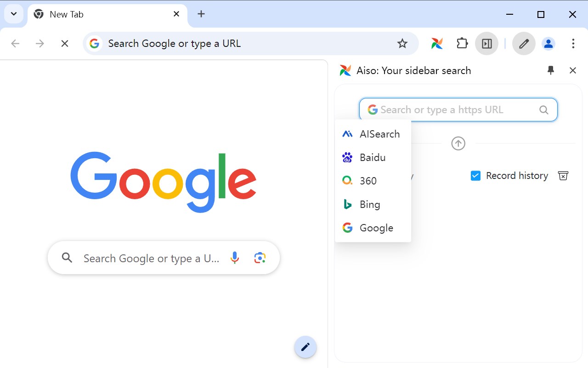588x368 pixels.
Task: Pin the Aiso side panel
Action: (551, 70)
